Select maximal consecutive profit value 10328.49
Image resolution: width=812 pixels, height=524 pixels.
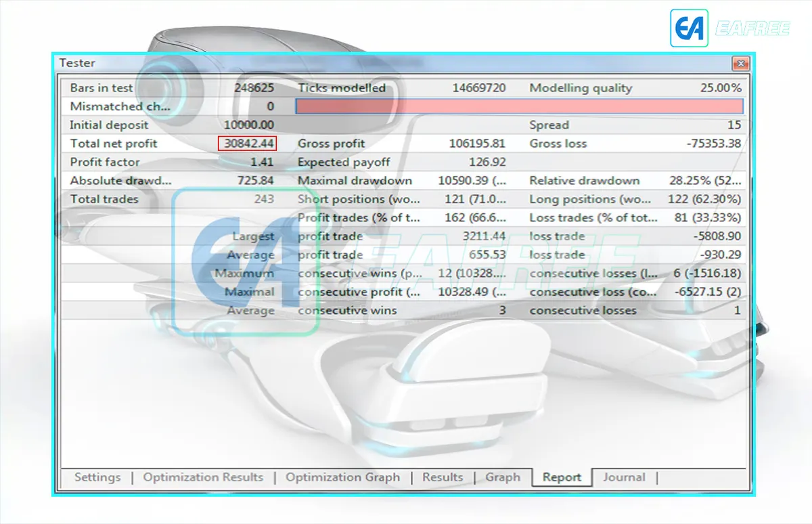(472, 292)
